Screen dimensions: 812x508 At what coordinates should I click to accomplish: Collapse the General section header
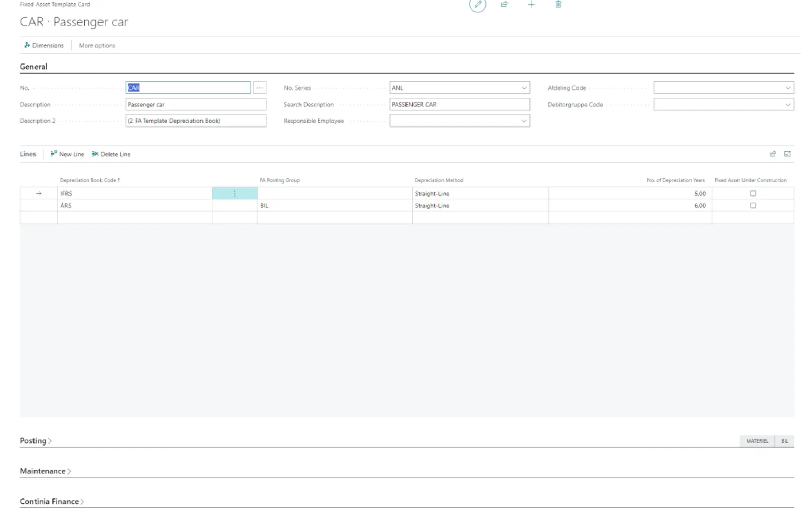pos(33,67)
